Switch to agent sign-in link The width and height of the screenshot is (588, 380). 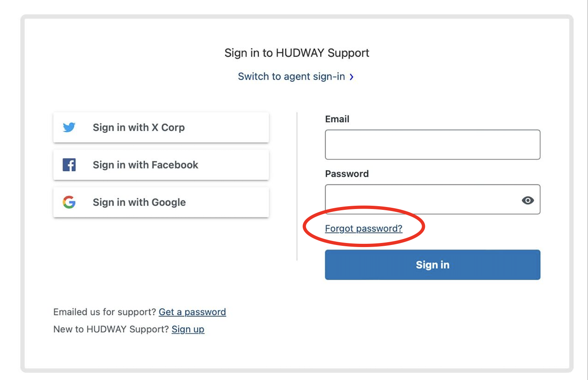click(291, 76)
